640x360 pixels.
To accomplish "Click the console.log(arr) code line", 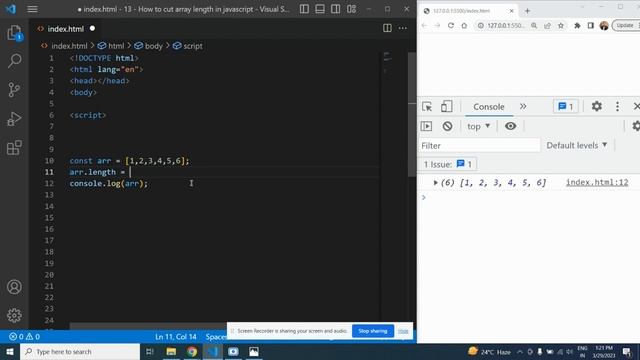I will 109,184.
